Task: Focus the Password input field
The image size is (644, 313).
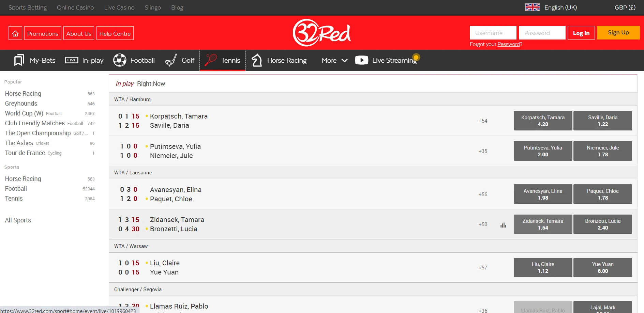Action: click(x=542, y=33)
